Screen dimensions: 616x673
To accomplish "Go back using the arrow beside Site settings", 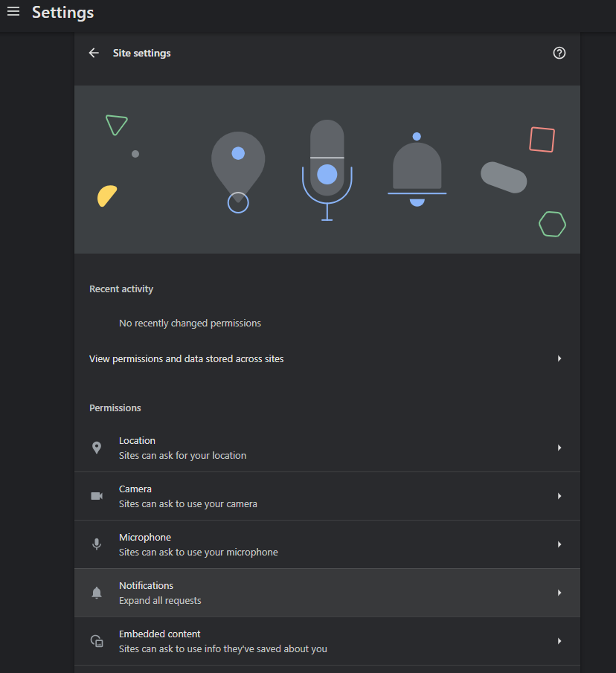I will tap(94, 53).
